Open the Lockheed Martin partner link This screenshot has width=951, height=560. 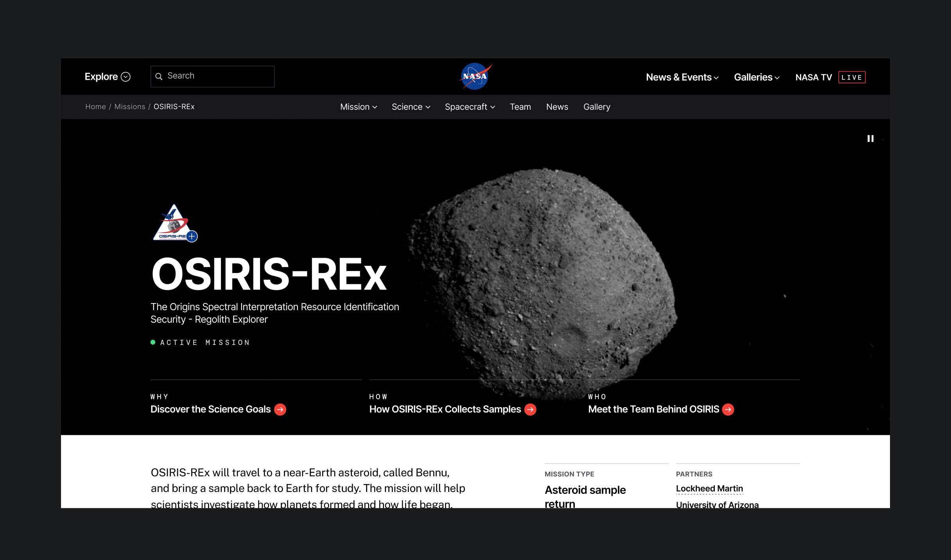click(709, 489)
